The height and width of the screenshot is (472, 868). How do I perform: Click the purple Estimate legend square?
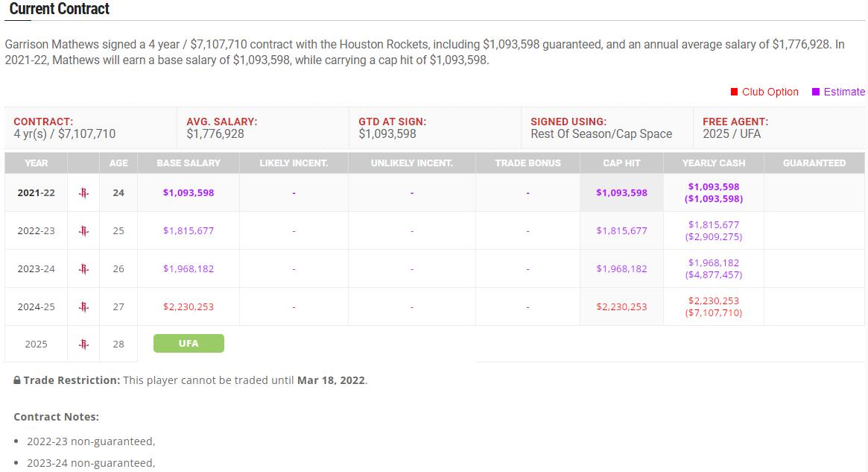tap(815, 92)
